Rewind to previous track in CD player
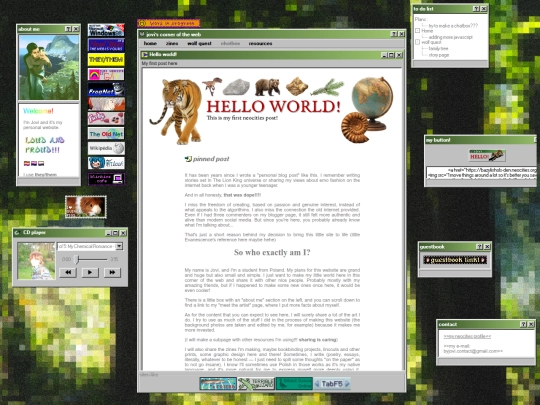The image size is (540, 405). coord(68,272)
